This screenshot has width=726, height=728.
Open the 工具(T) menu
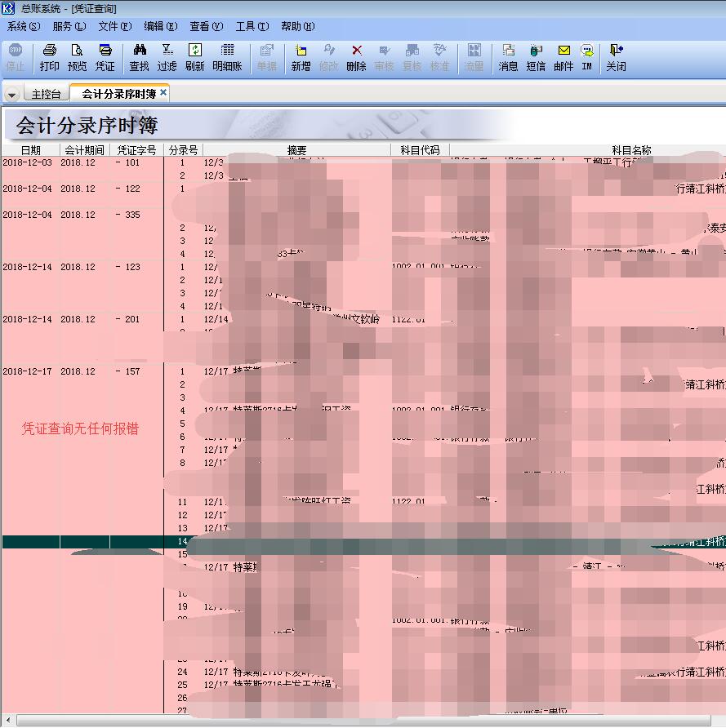(252, 26)
